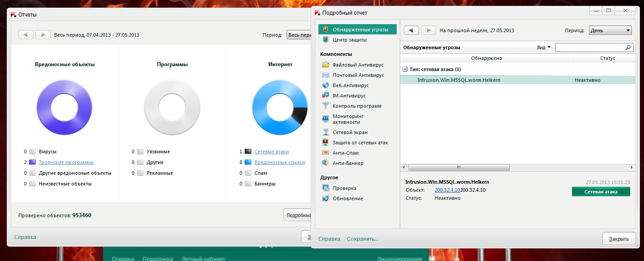Screen dimensions: 644x261
Task: Go to previous period in Отчеты window
Action: [25, 34]
